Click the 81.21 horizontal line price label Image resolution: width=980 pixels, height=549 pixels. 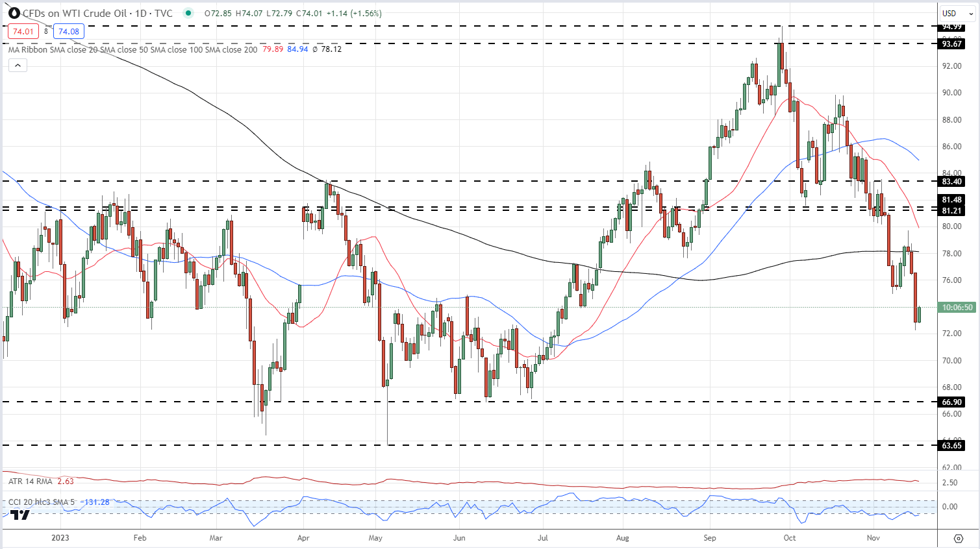[x=952, y=211]
